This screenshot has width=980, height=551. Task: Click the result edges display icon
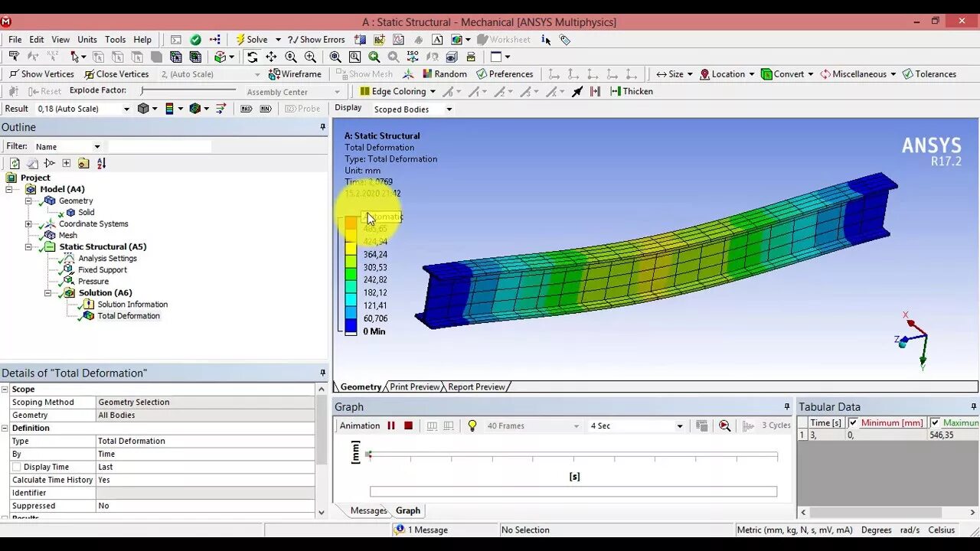(195, 109)
